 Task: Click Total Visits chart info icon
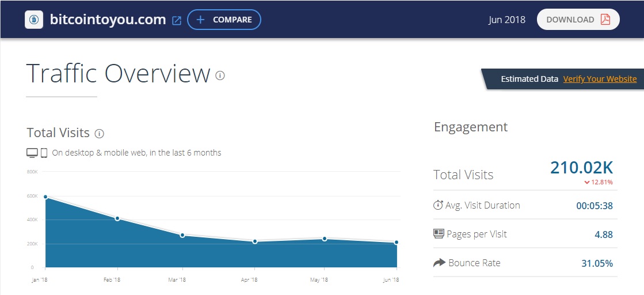click(x=100, y=134)
